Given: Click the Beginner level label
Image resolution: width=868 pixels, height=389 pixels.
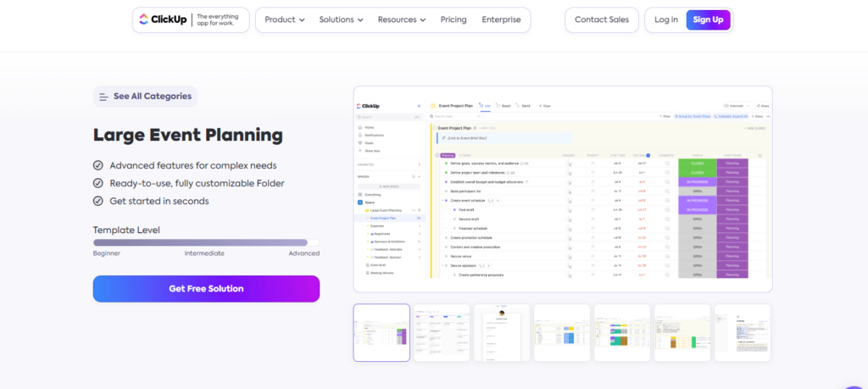Looking at the screenshot, I should 106,253.
